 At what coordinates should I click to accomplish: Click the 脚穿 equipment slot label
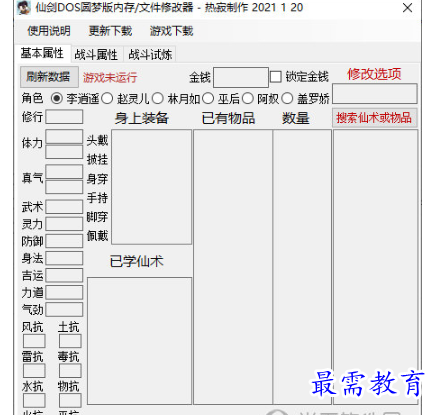point(97,217)
